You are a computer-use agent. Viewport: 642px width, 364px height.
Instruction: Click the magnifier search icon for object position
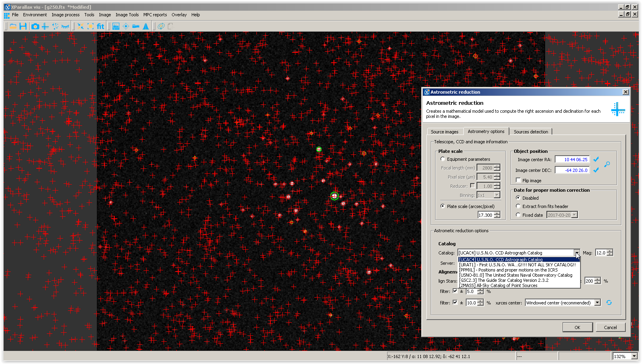[x=607, y=164]
